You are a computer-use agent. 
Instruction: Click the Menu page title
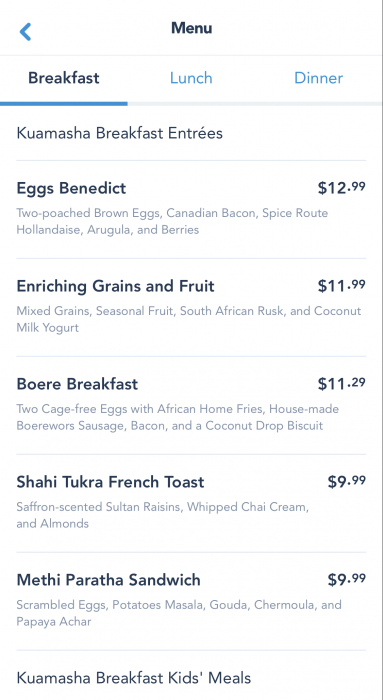(192, 28)
